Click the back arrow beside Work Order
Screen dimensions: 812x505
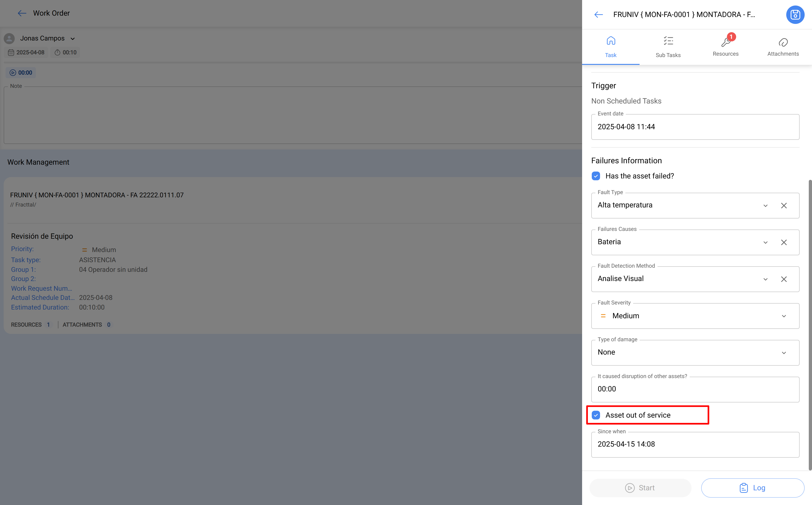pyautogui.click(x=22, y=13)
